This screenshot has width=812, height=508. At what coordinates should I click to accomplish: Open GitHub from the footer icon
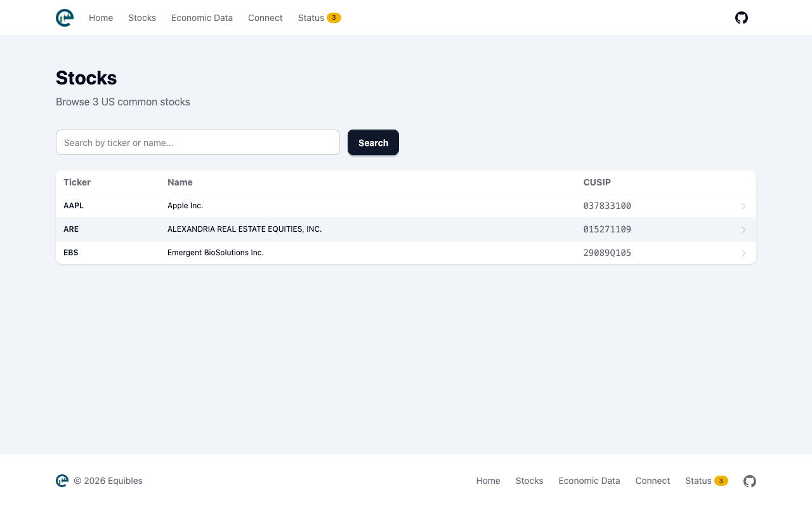[749, 481]
